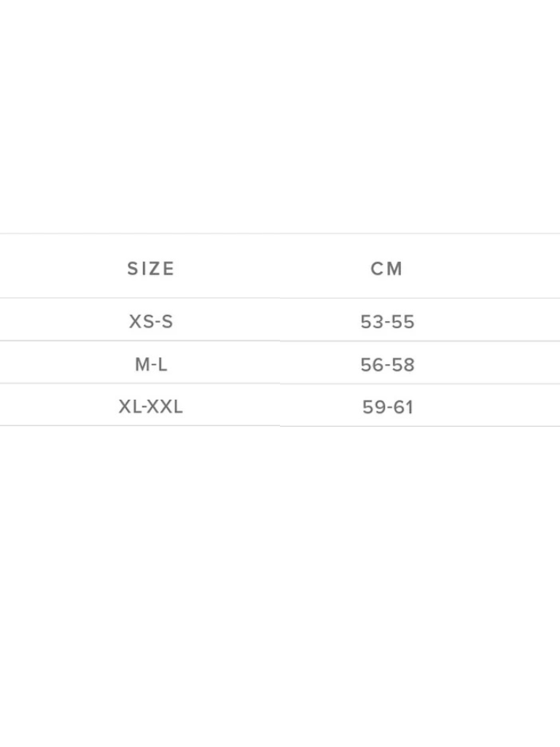Screen dimensions: 560x747
Task: Select the 56-58 measurement cell
Action: (387, 365)
